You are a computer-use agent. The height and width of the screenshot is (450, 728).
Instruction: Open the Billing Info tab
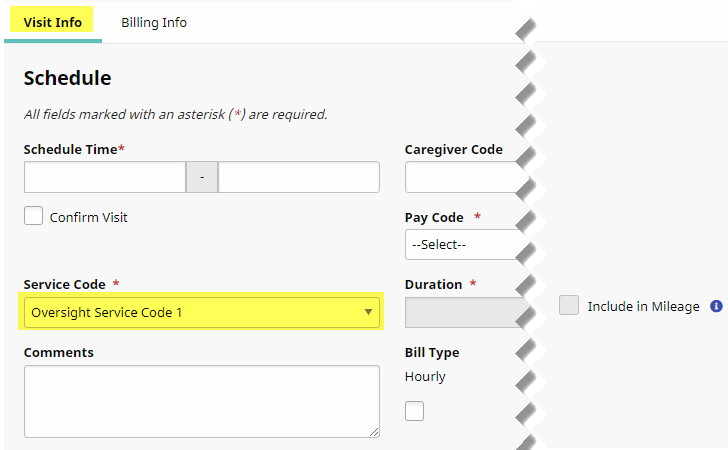click(154, 22)
